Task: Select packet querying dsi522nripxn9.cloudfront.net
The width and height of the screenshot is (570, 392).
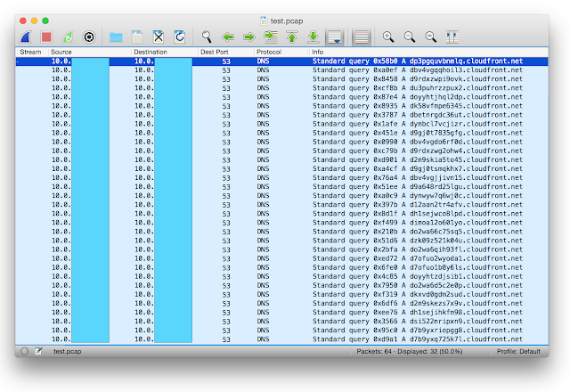Action: point(281,321)
